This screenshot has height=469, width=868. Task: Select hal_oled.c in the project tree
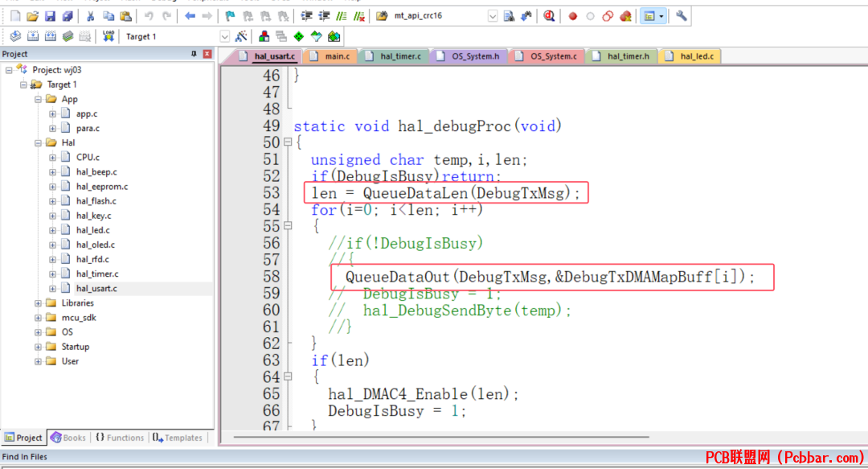click(x=95, y=245)
